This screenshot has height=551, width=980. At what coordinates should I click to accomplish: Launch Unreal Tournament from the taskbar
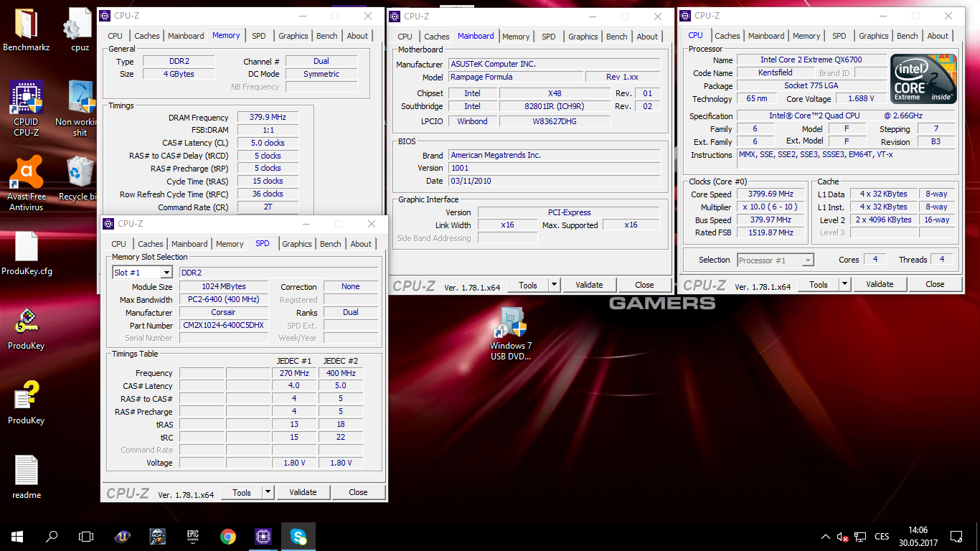[x=123, y=536]
